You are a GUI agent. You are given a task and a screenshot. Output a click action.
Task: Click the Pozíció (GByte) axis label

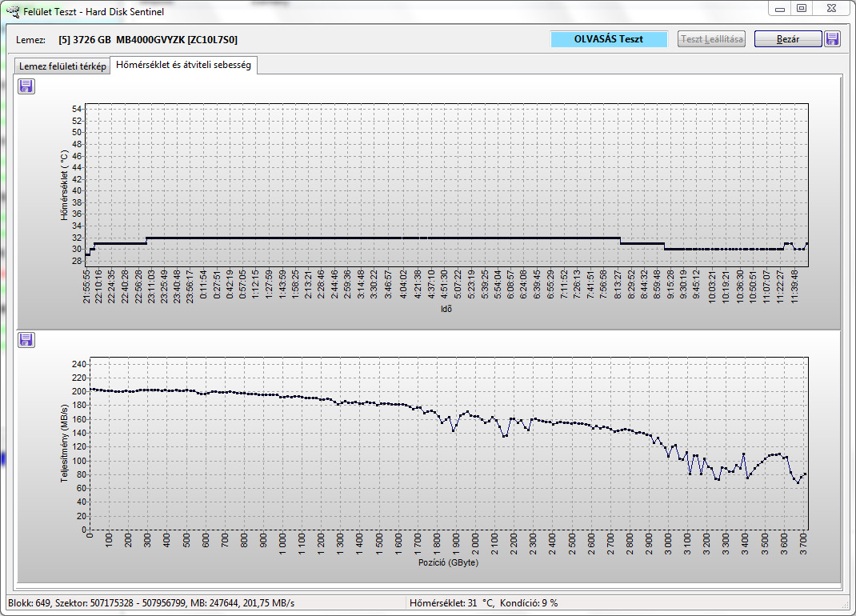point(448,562)
